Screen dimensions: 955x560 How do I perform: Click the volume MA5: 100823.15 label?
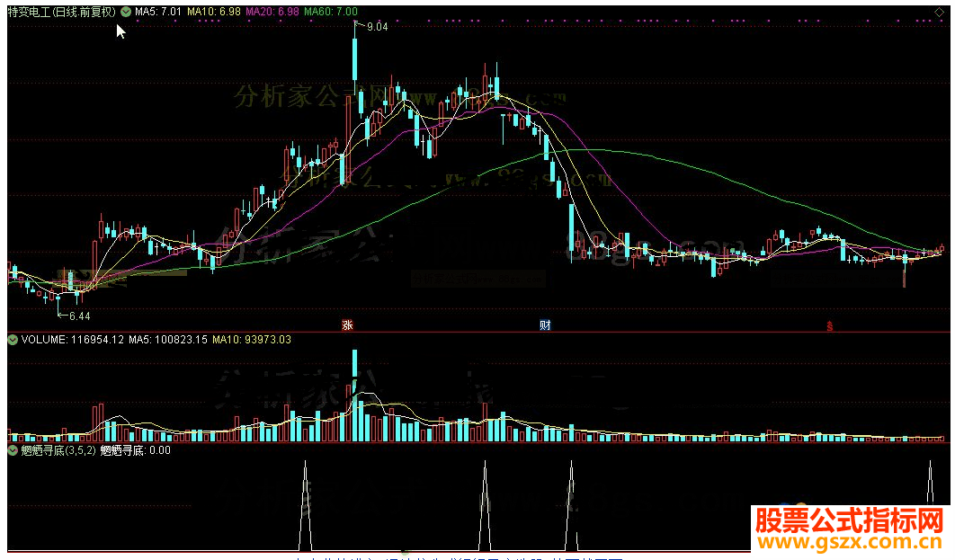pyautogui.click(x=168, y=340)
